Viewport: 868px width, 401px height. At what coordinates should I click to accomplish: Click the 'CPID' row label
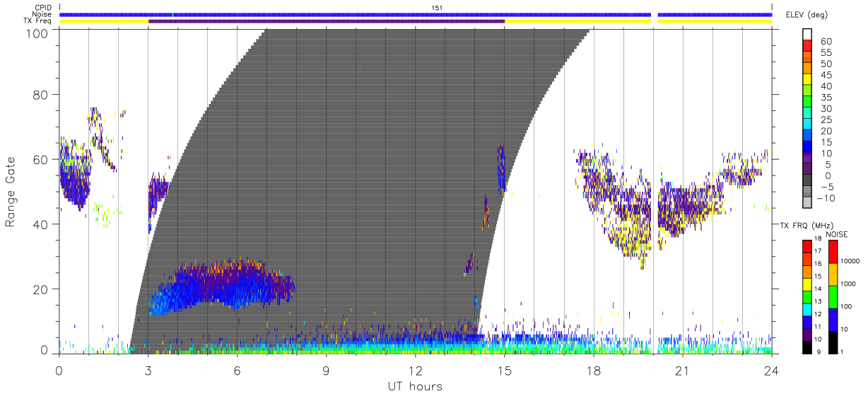click(x=42, y=8)
